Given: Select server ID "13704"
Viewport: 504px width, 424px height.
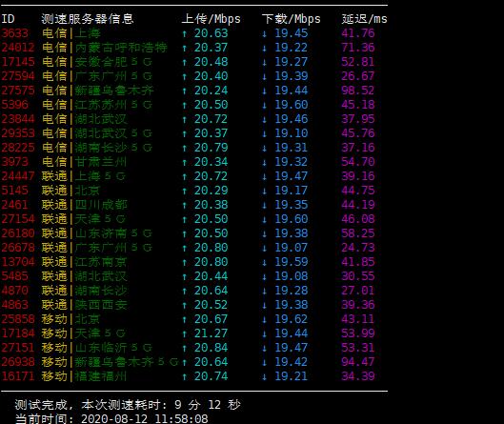Looking at the screenshot, I should [x=18, y=262].
